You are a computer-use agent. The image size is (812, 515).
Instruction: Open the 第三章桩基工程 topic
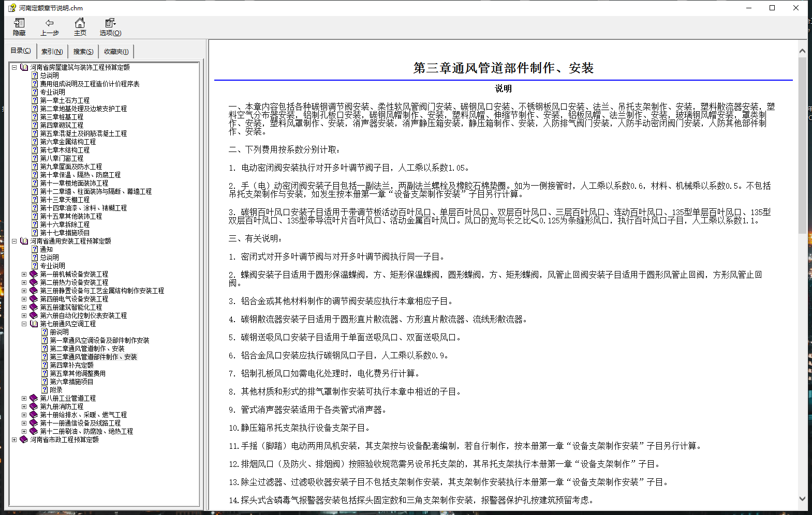tap(62, 117)
